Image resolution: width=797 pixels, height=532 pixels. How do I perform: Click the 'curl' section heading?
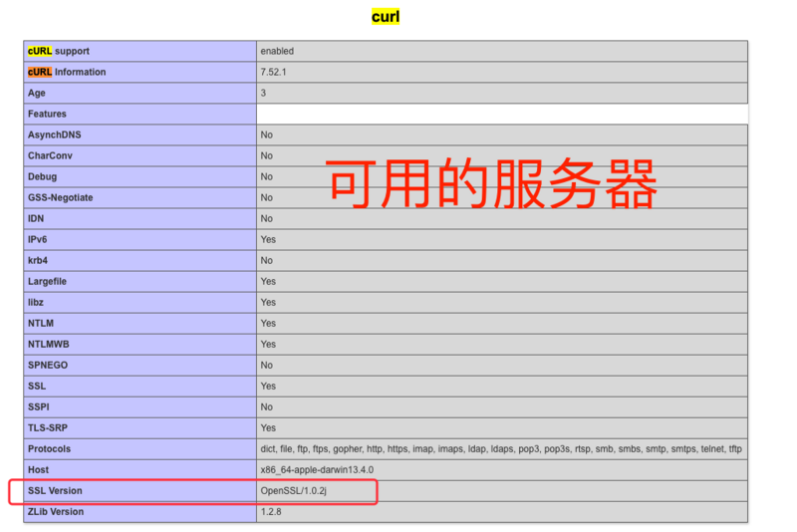tap(386, 17)
